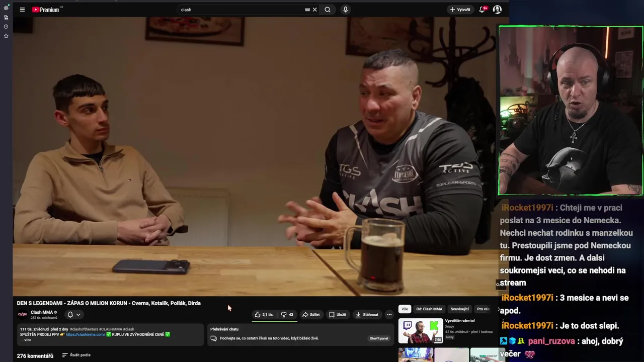Click the video title DEN S LEGENDAMI
The image size is (644, 362).
tap(109, 303)
